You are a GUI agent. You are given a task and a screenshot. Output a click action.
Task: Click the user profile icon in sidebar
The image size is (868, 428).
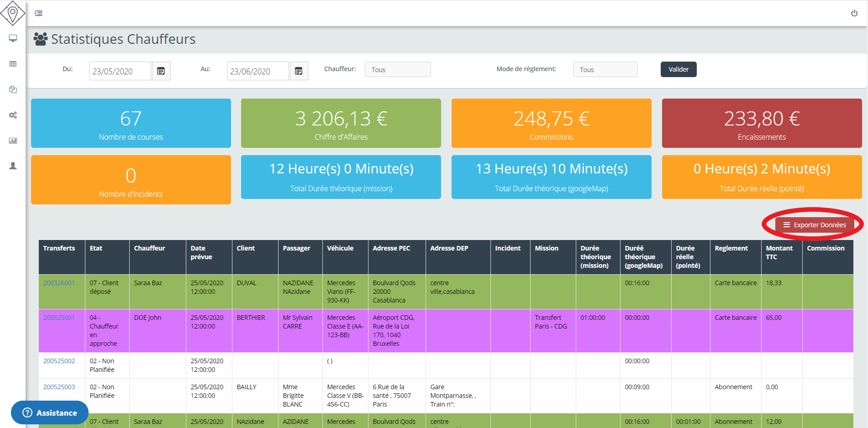(13, 166)
